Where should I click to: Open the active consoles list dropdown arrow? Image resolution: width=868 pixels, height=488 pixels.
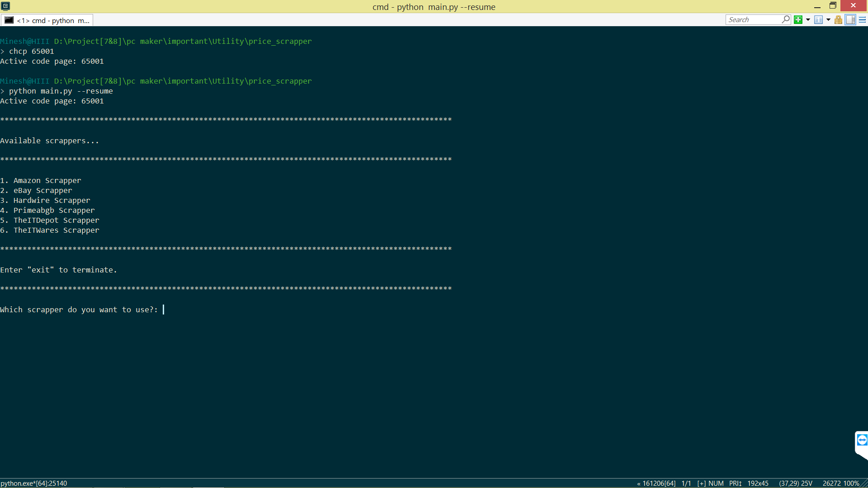coord(828,19)
